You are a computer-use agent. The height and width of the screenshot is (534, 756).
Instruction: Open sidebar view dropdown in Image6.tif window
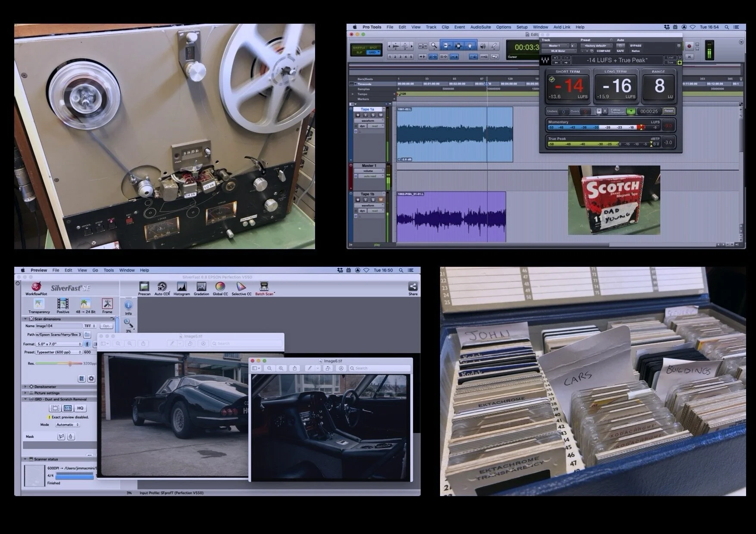tap(256, 368)
